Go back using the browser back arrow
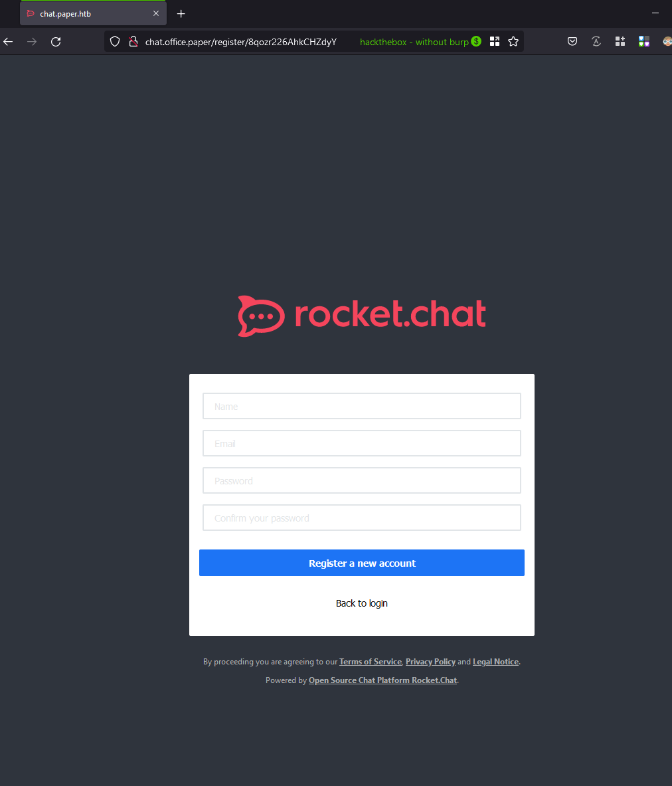 8,42
